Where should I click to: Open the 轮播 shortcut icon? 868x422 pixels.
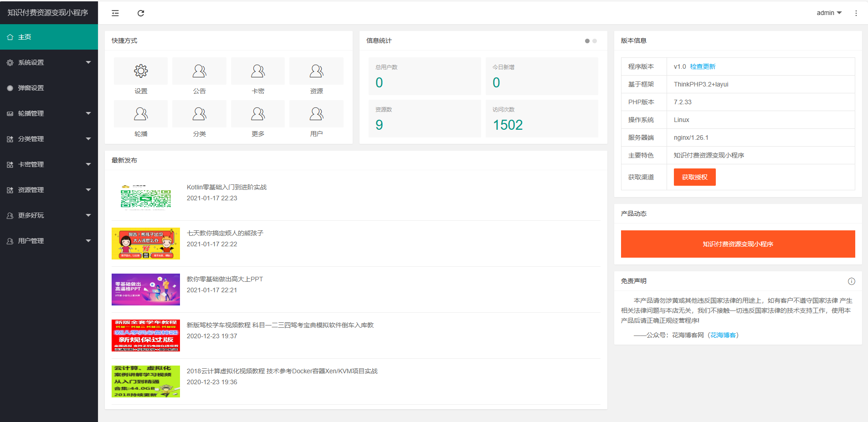click(141, 114)
